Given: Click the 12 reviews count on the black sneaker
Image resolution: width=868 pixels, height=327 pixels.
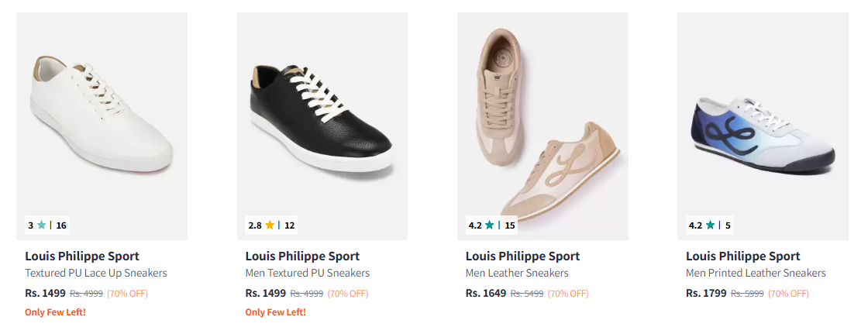Looking at the screenshot, I should [290, 225].
